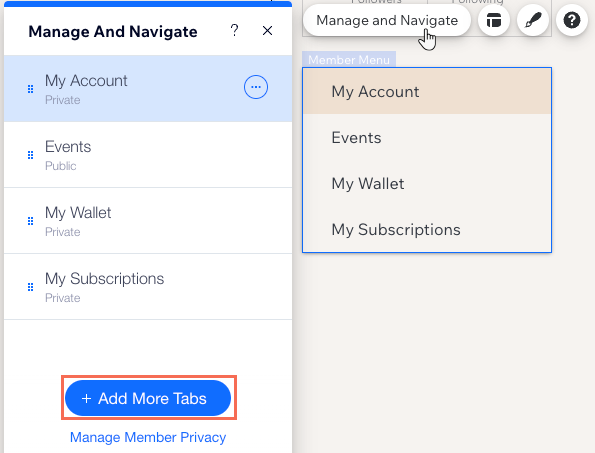Click the Manage and Navigate toolbar button
The image size is (595, 453).
[387, 20]
